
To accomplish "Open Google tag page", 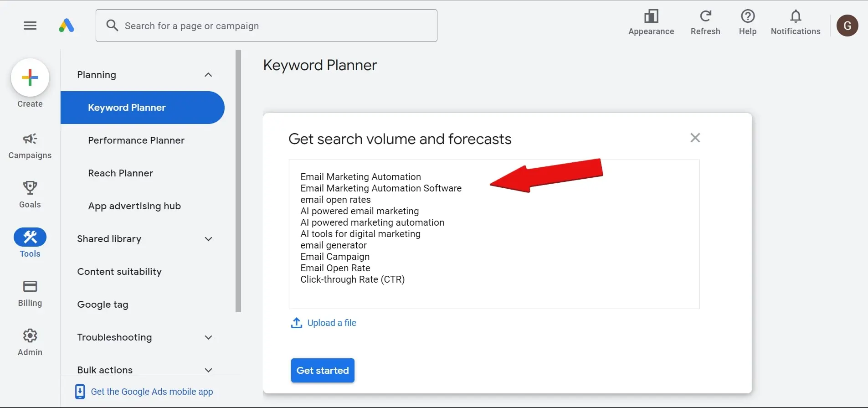I will coord(103,305).
